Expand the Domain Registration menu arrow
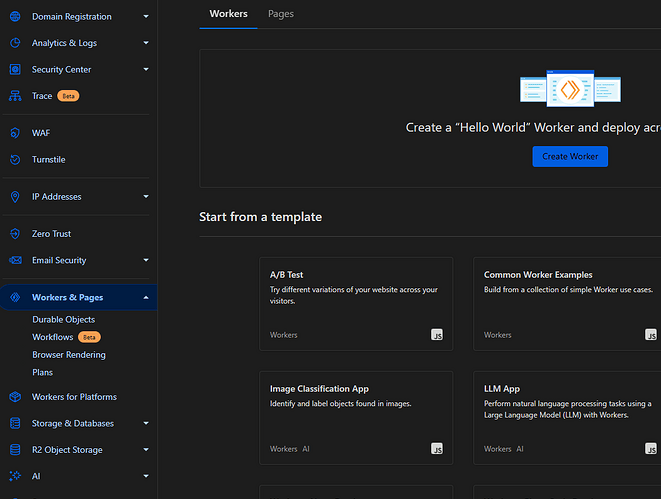The height and width of the screenshot is (499, 661). [x=146, y=16]
